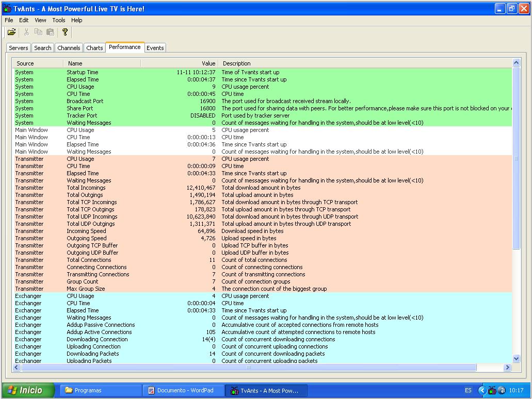
Task: Select the Total Connections row
Action: coord(262,260)
